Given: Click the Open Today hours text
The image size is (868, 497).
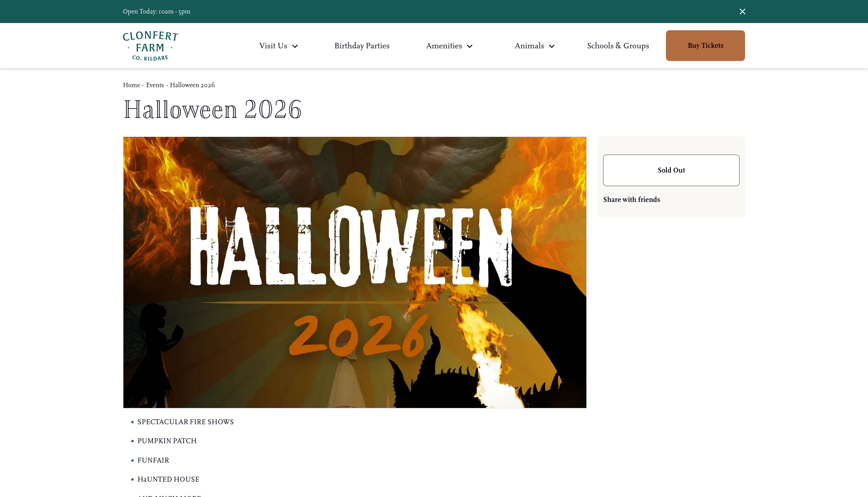Looking at the screenshot, I should tap(156, 11).
